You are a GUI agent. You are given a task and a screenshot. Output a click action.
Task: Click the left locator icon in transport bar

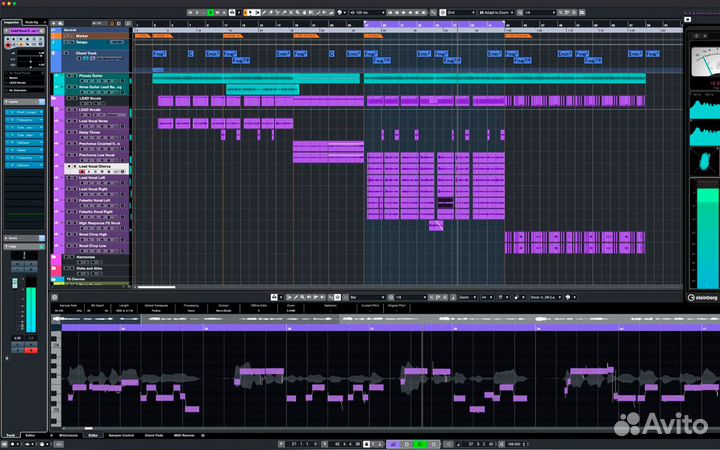[x=281, y=444]
